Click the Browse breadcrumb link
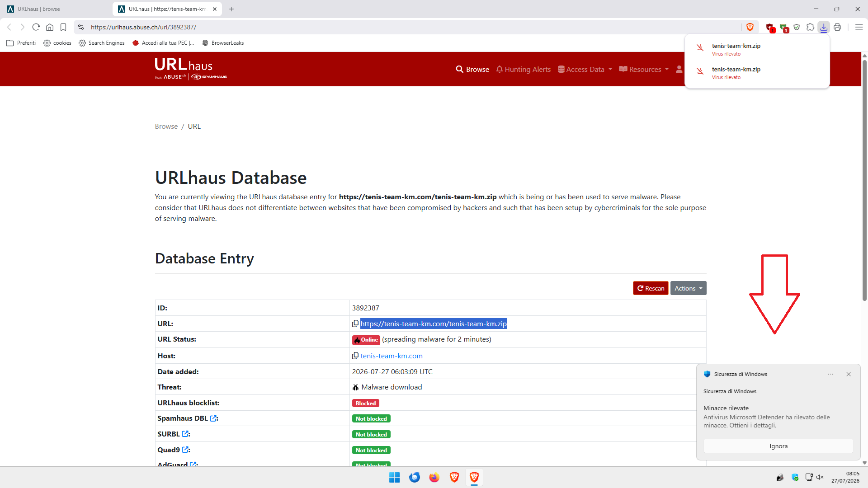The image size is (868, 488). (x=166, y=127)
